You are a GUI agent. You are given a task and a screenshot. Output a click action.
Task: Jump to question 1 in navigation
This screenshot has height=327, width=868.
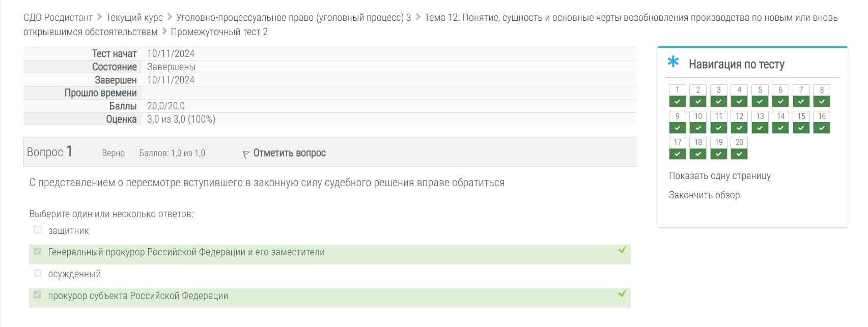point(678,96)
